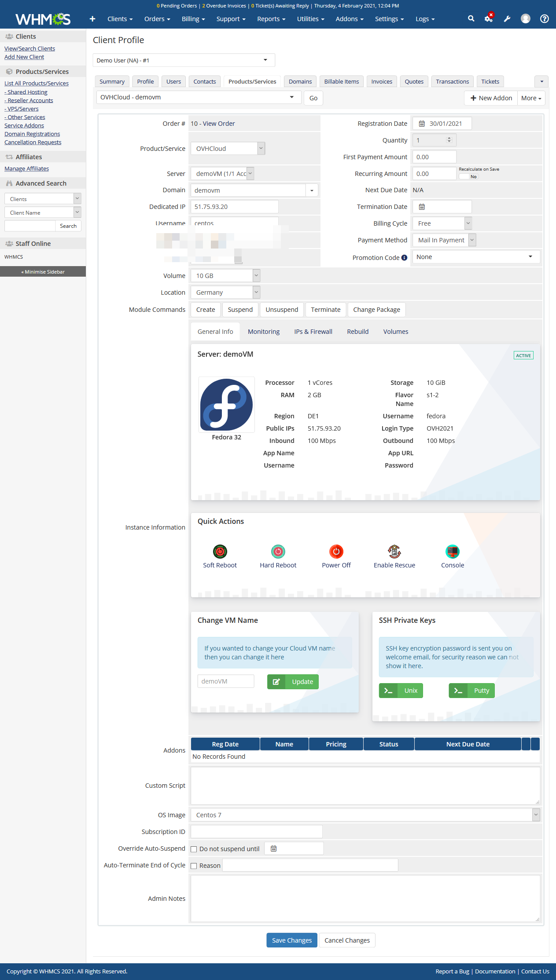Click the Enable Rescue icon

pos(394,551)
